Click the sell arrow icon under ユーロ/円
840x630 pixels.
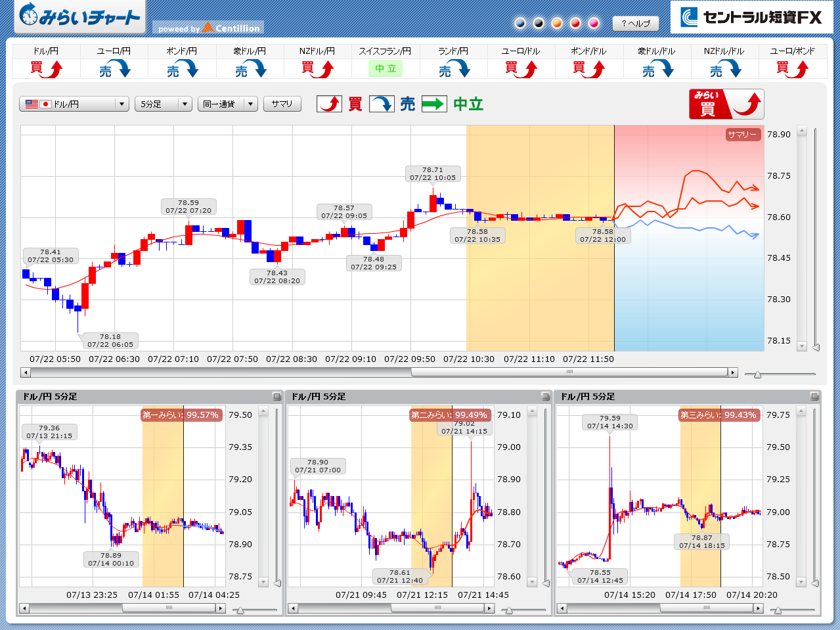tap(114, 69)
